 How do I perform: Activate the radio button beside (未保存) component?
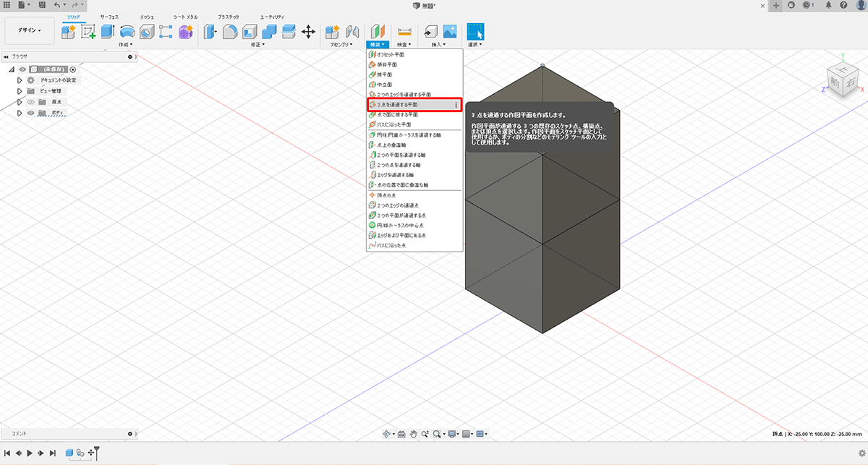click(73, 69)
